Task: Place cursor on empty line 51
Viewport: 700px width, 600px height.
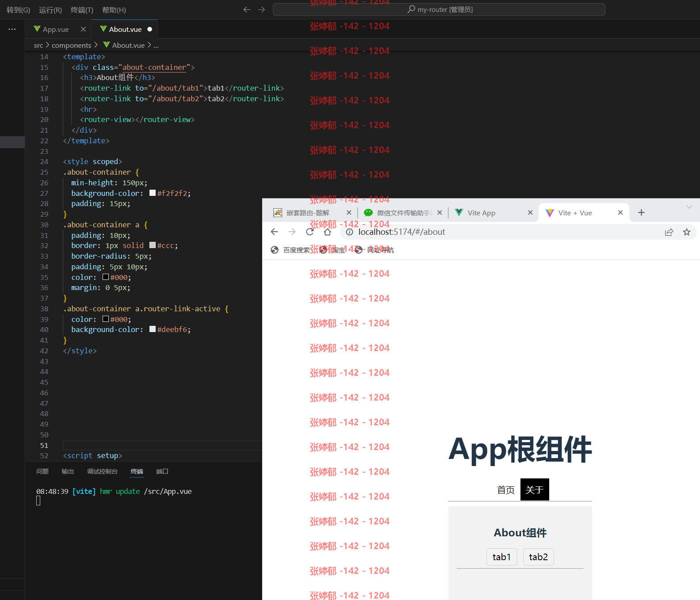Action: (162, 445)
